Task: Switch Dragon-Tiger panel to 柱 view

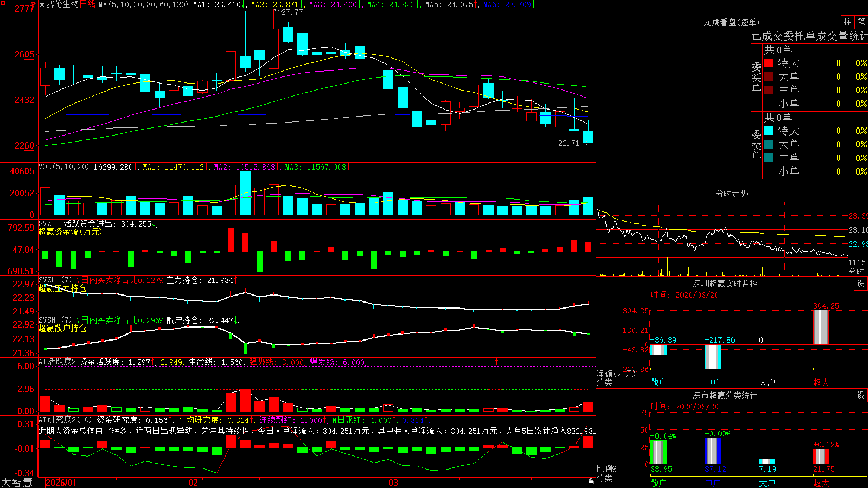Action: coord(847,22)
